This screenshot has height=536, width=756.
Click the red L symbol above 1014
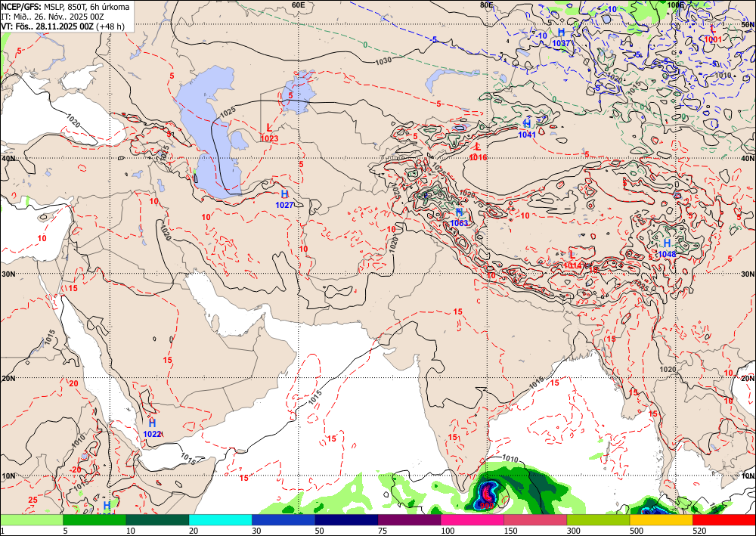tap(572, 255)
